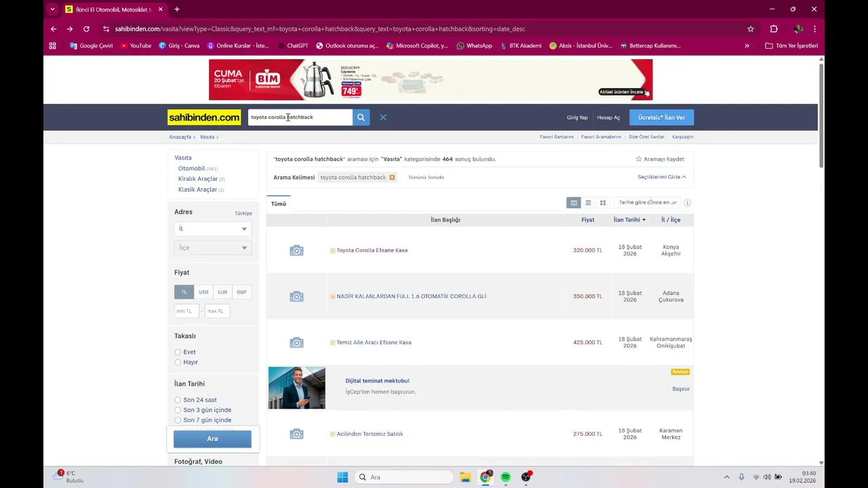This screenshot has width=868, height=488.
Task: Click into the min TL price field
Action: tap(186, 311)
